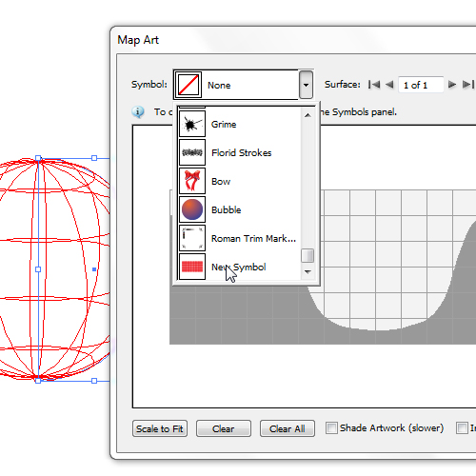Select New Symbol from the list

[239, 268]
